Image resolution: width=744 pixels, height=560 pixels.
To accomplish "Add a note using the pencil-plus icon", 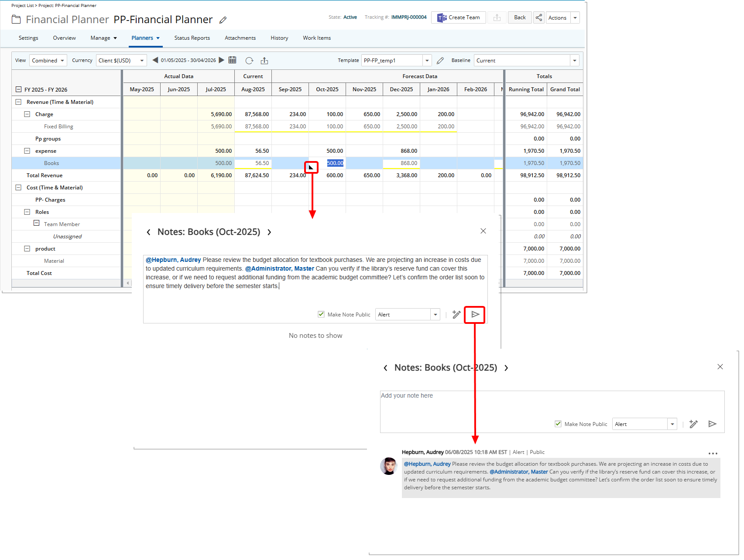I will (456, 314).
